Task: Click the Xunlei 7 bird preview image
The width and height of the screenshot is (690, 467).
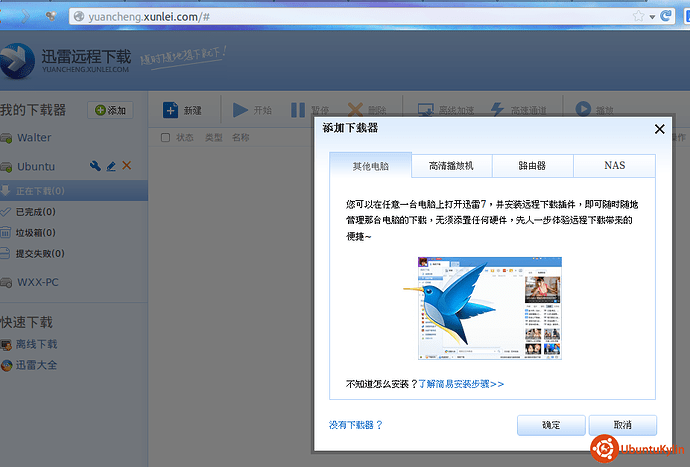Action: point(483,308)
